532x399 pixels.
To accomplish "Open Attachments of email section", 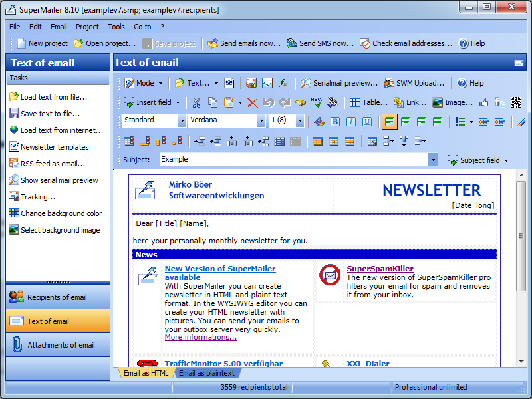I will pos(58,345).
